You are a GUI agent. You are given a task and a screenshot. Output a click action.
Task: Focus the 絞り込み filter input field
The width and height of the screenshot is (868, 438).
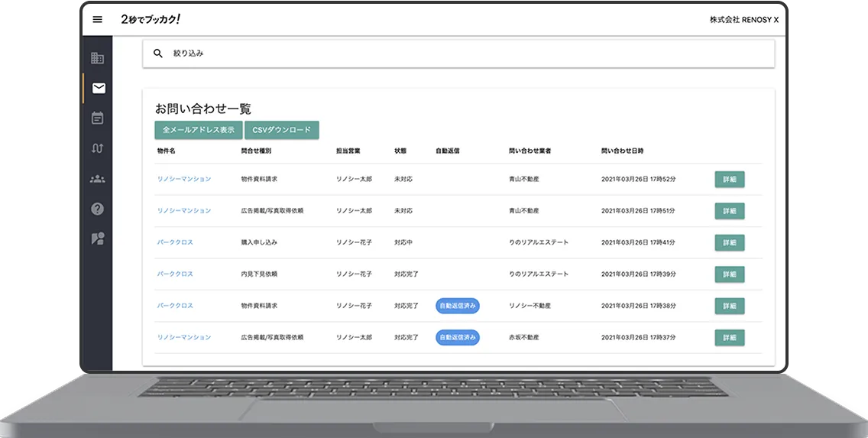(458, 54)
